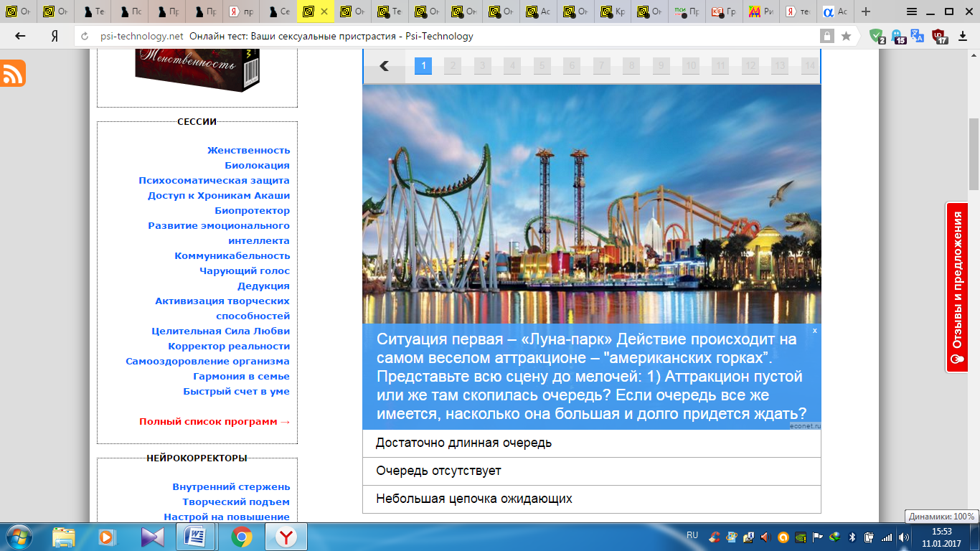Open 'Психосоматическая защита' link
The width and height of the screenshot is (980, 551).
[x=214, y=180]
